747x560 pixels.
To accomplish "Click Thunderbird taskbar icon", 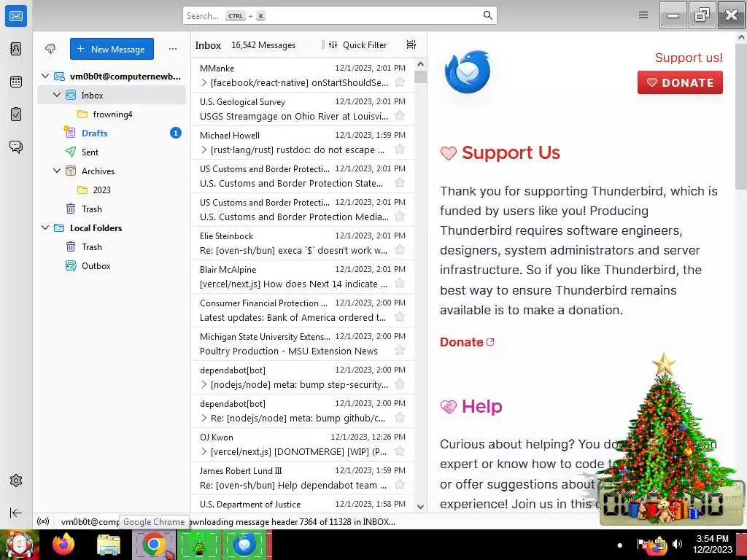I will coord(245,545).
